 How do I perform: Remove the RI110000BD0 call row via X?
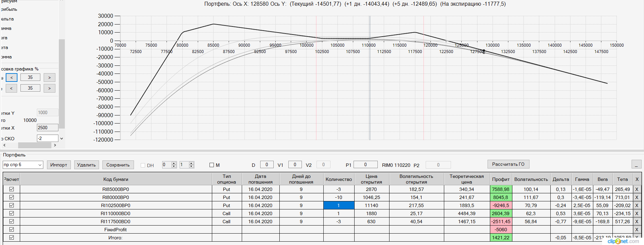point(637,213)
